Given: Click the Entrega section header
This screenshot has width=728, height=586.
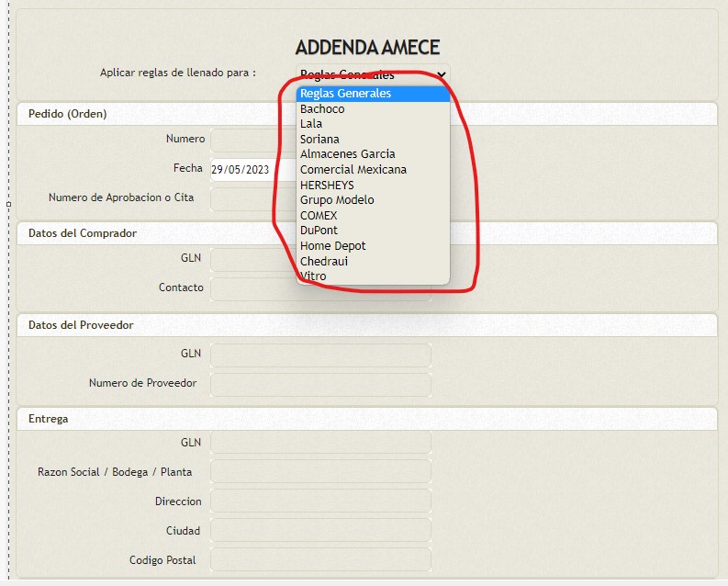Looking at the screenshot, I should (49, 419).
